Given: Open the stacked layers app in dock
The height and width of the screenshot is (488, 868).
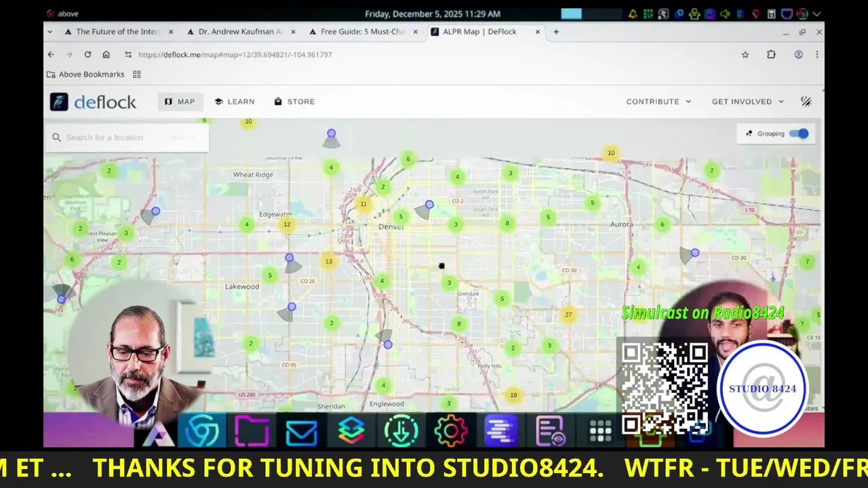Looking at the screenshot, I should tap(351, 431).
